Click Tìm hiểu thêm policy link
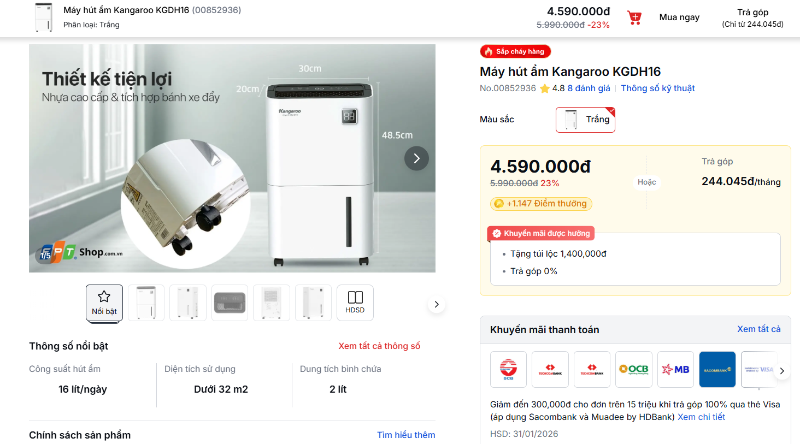Image resolution: width=800 pixels, height=444 pixels. 406,435
